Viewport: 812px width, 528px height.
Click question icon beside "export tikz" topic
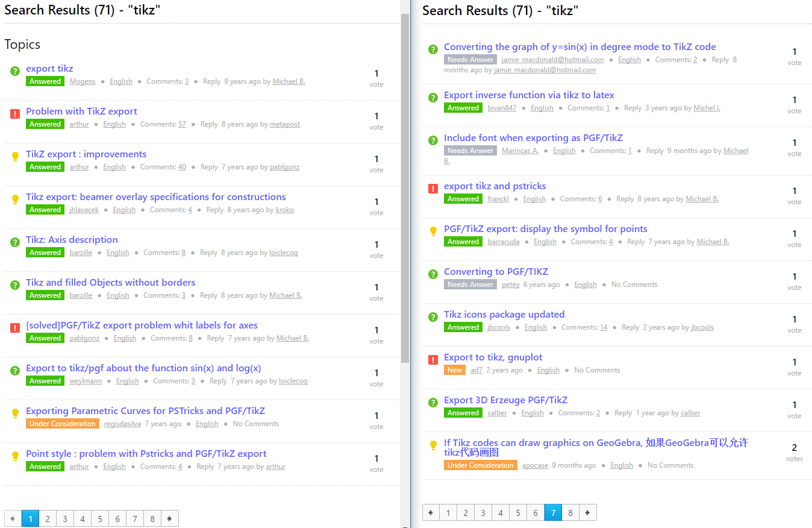tap(15, 71)
